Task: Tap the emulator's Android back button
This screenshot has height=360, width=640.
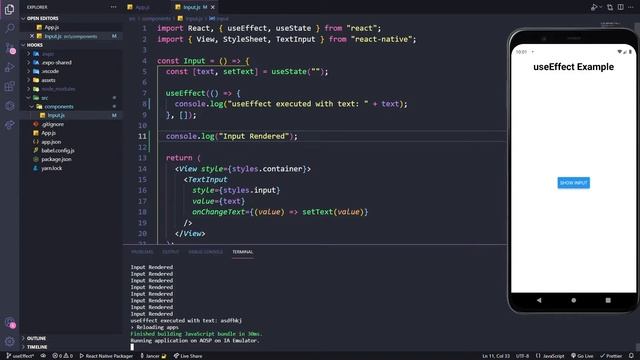Action: 539,300
